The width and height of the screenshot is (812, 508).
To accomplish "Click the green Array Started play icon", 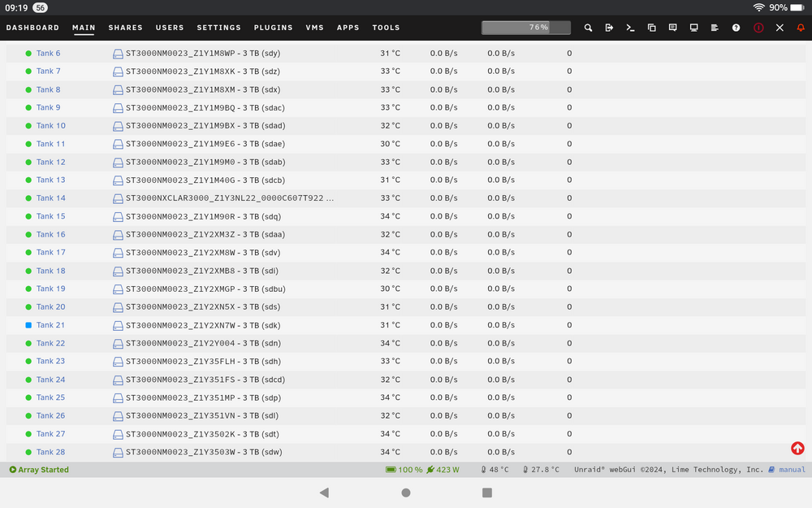I will [x=12, y=470].
